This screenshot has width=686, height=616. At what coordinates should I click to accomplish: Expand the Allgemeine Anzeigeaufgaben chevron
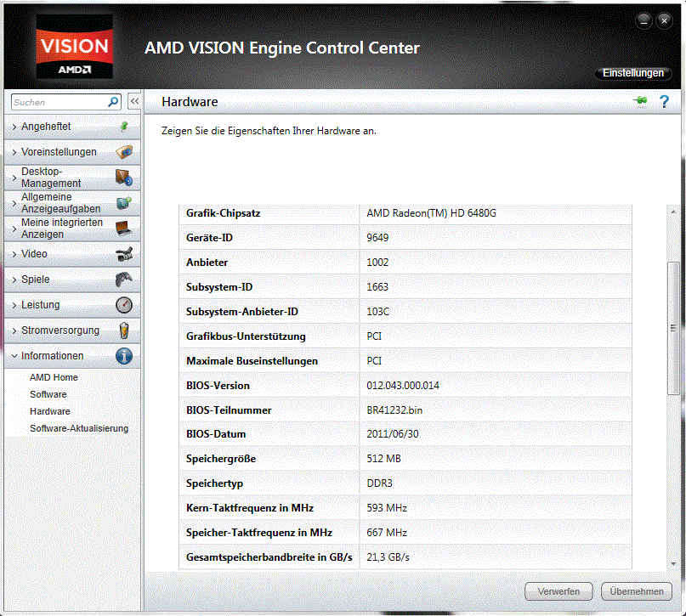14,203
